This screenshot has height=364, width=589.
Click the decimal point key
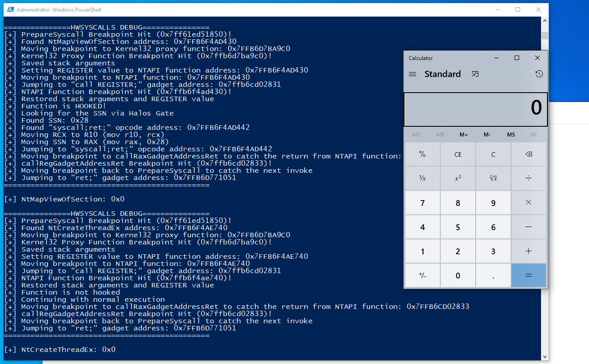tap(493, 275)
